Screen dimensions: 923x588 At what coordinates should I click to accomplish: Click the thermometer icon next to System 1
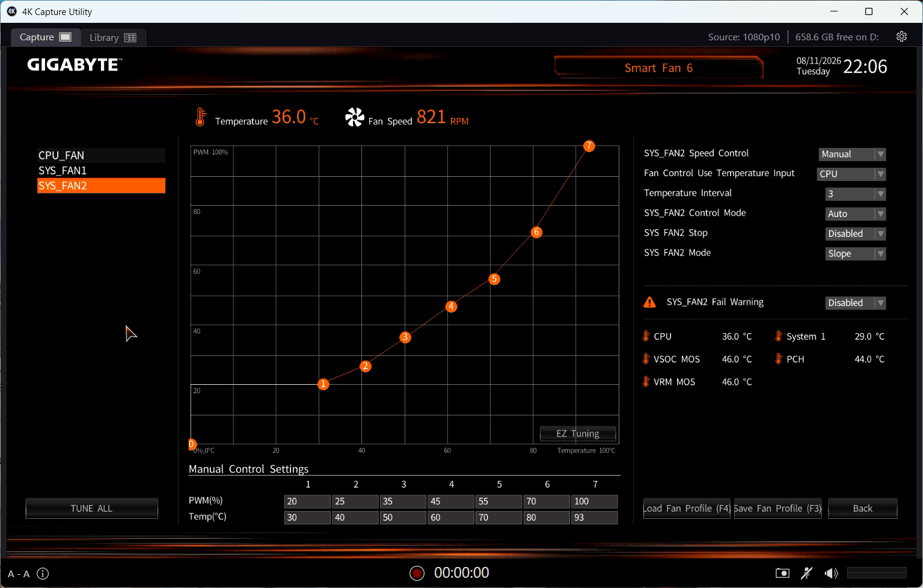tap(779, 336)
